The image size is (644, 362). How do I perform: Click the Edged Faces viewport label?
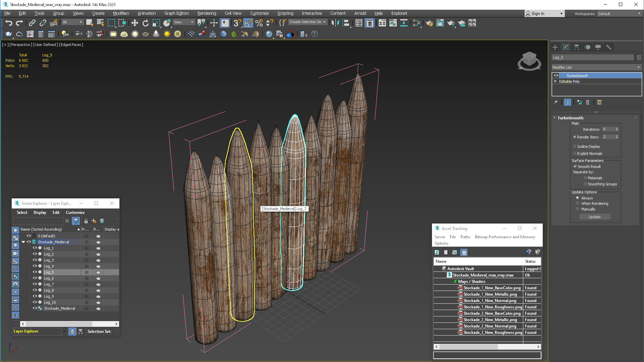[x=71, y=45]
